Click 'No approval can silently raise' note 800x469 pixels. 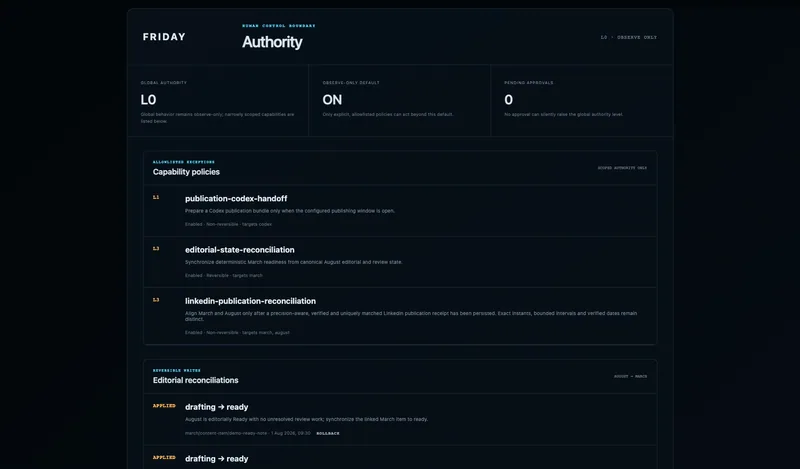coord(563,114)
